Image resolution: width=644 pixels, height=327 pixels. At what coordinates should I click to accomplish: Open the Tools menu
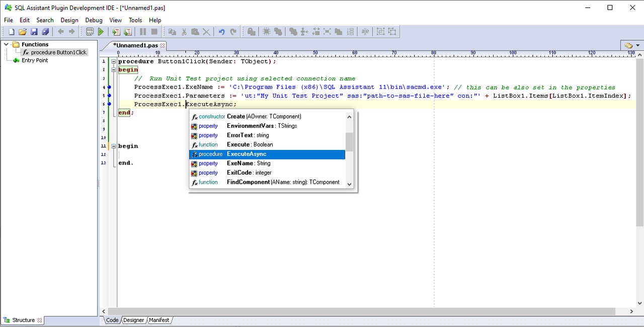[135, 20]
